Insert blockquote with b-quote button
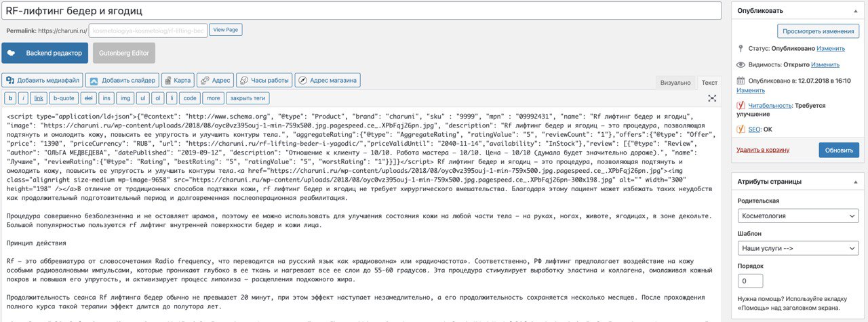Screen dimensions: 868x322 point(64,98)
